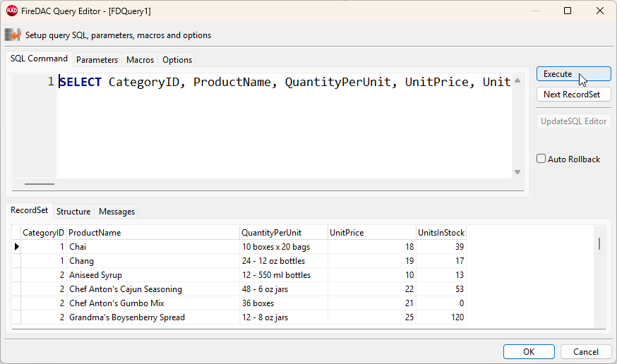Select the Chang product cell
The height and width of the screenshot is (364, 617).
click(152, 261)
